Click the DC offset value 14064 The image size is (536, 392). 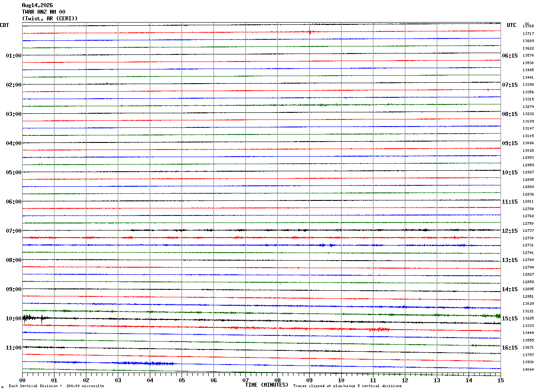528,369
